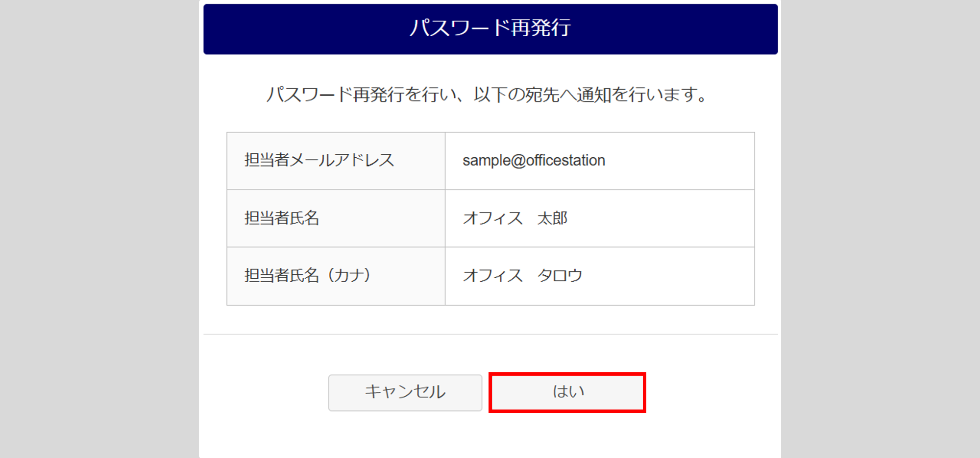Screen dimensions: 980x458
Task: Click オフィス in the カナ name row
Action: tap(493, 276)
